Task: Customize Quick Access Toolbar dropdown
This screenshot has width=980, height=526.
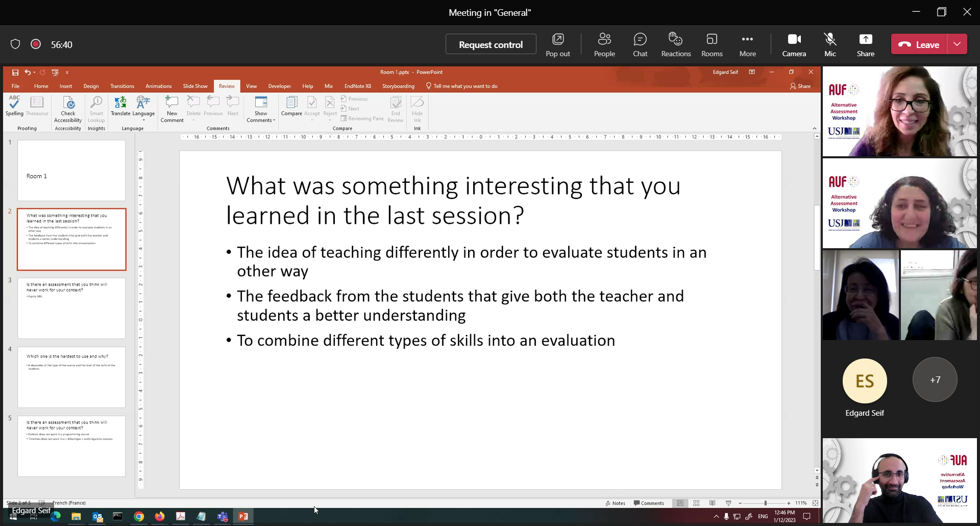Action: pos(67,73)
